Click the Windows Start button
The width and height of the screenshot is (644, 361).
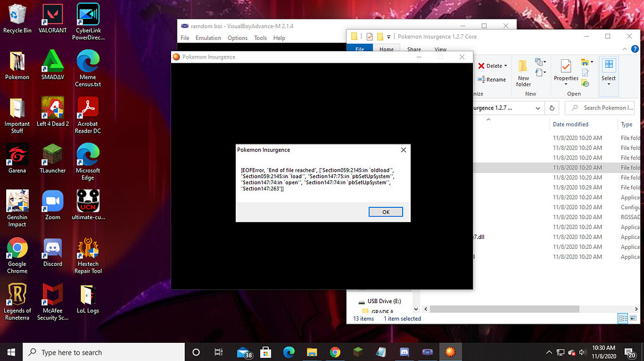coord(11,352)
